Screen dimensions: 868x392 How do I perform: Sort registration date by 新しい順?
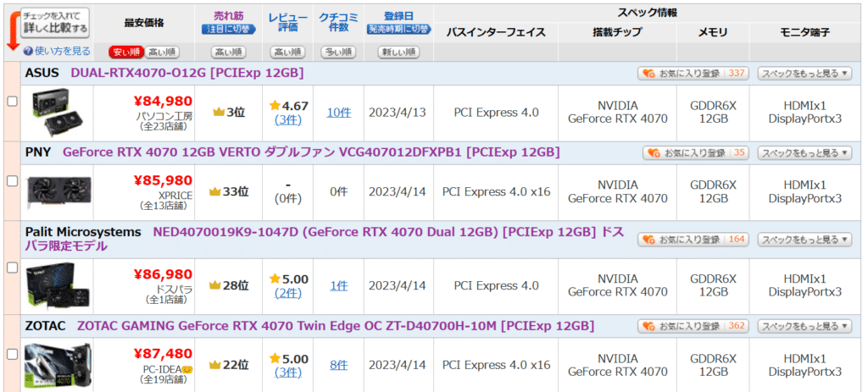coord(398,52)
